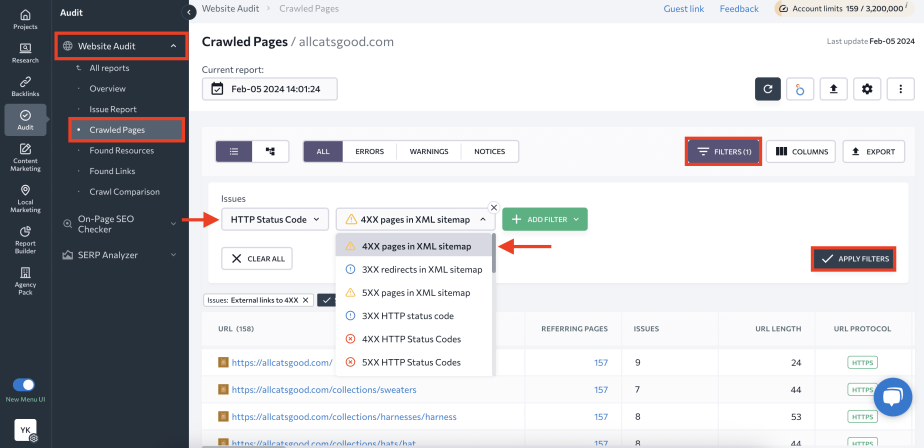Select the list view icon
The image size is (924, 448).
(x=234, y=152)
